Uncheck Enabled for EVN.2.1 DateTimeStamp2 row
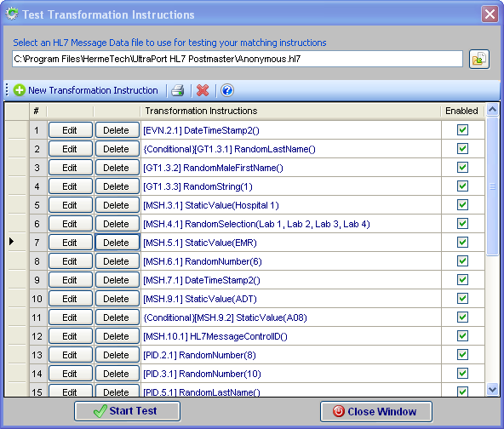Viewport: 504px width, 429px height. pos(462,130)
